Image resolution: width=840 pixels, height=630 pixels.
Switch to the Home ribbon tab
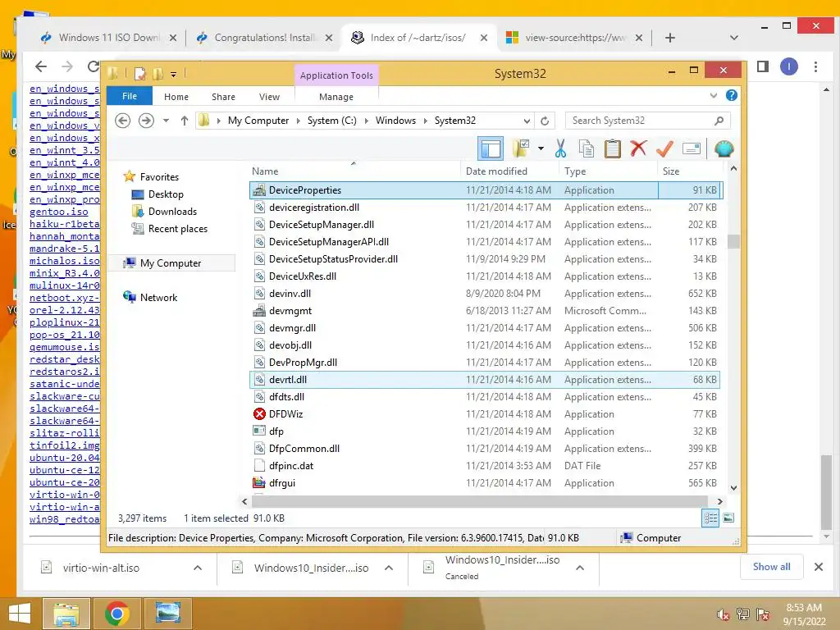pyautogui.click(x=176, y=97)
